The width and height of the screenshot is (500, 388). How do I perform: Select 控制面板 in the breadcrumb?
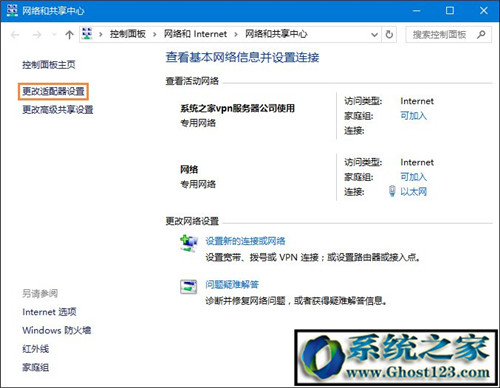[x=128, y=34]
